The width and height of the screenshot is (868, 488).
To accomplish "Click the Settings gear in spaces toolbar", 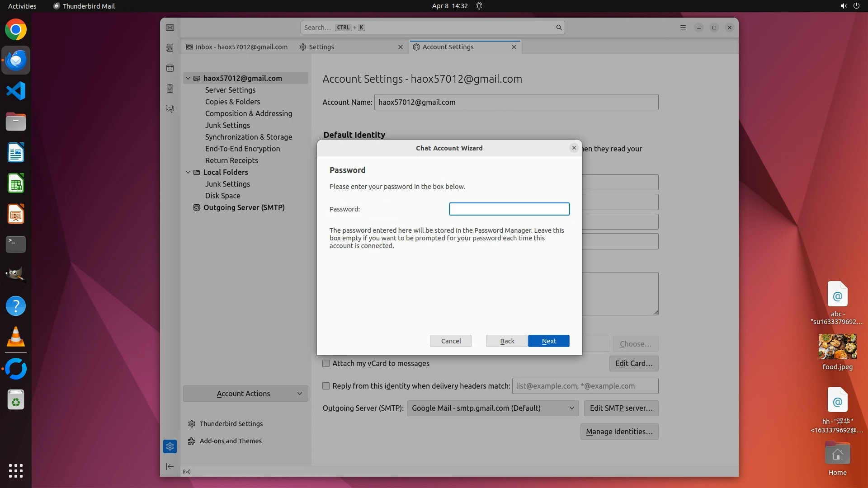I will (x=170, y=446).
